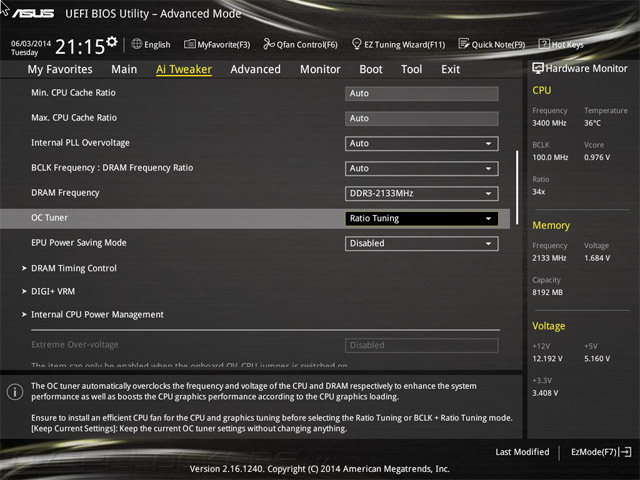Click the date/time settings gear icon
The width and height of the screenshot is (640, 480).
(112, 42)
